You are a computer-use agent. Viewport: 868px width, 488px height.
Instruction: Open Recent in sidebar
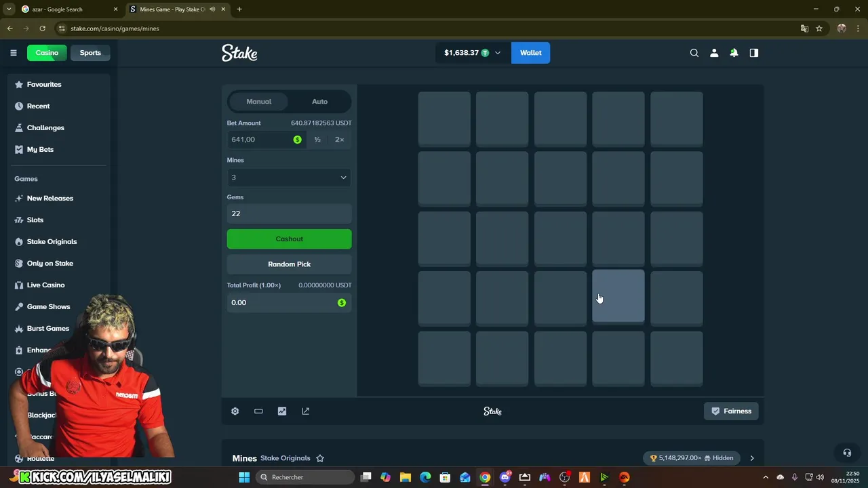click(x=38, y=106)
